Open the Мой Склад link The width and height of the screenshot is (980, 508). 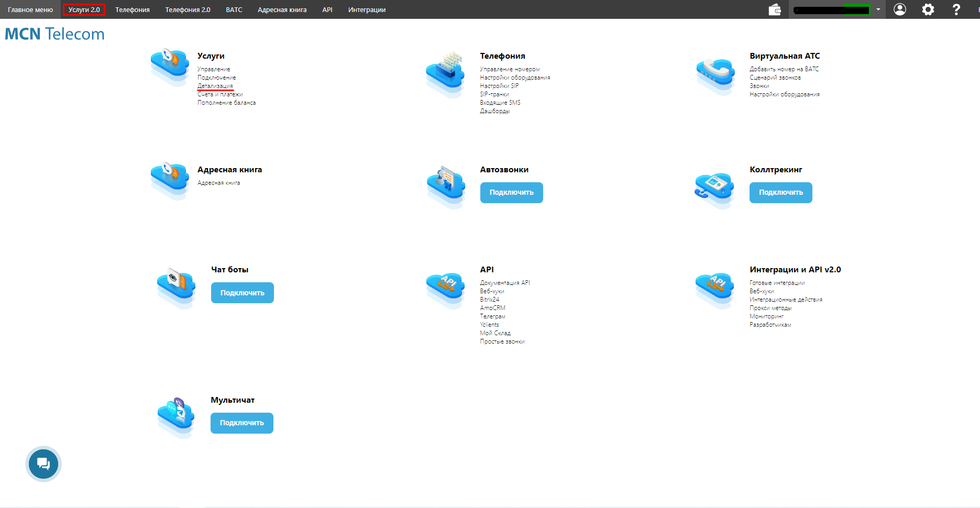[x=495, y=333]
